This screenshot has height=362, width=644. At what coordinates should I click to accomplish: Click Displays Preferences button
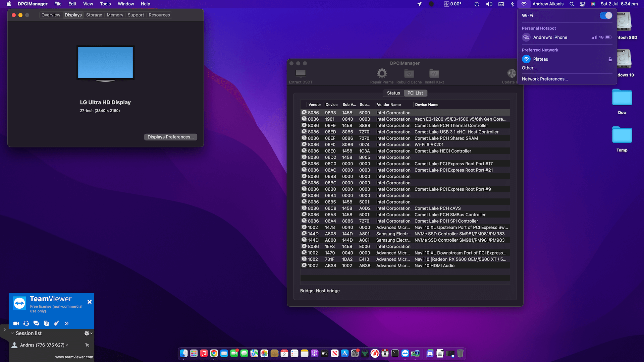pyautogui.click(x=170, y=137)
